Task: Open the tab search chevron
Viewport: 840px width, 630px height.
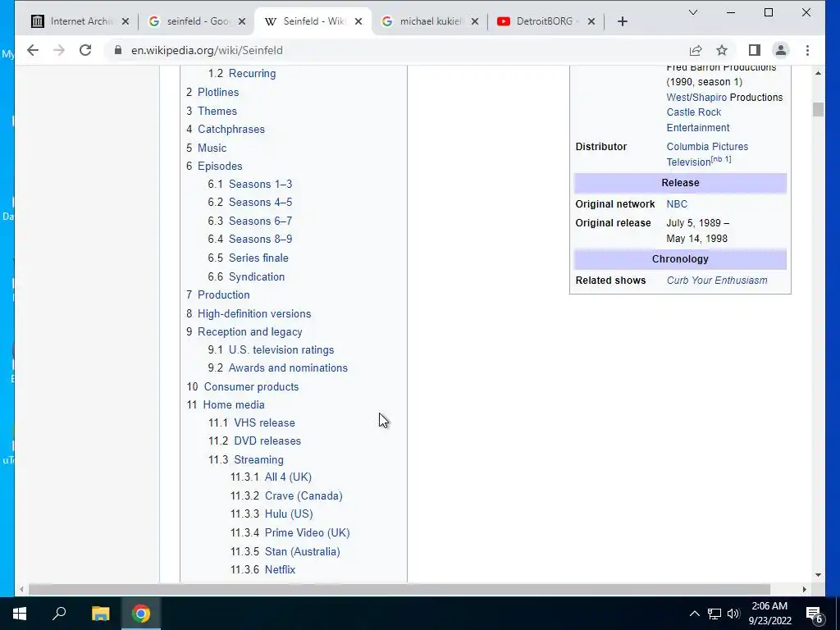Action: point(692,12)
